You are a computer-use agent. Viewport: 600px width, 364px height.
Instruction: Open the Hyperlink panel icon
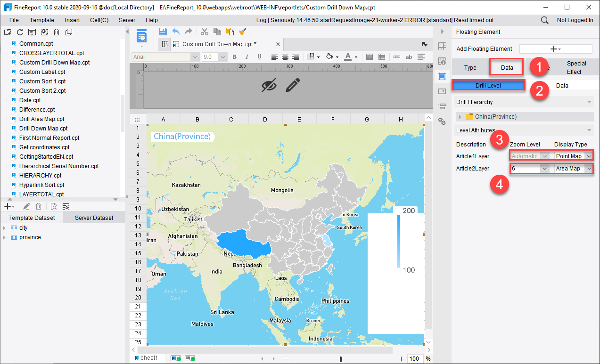click(442, 121)
